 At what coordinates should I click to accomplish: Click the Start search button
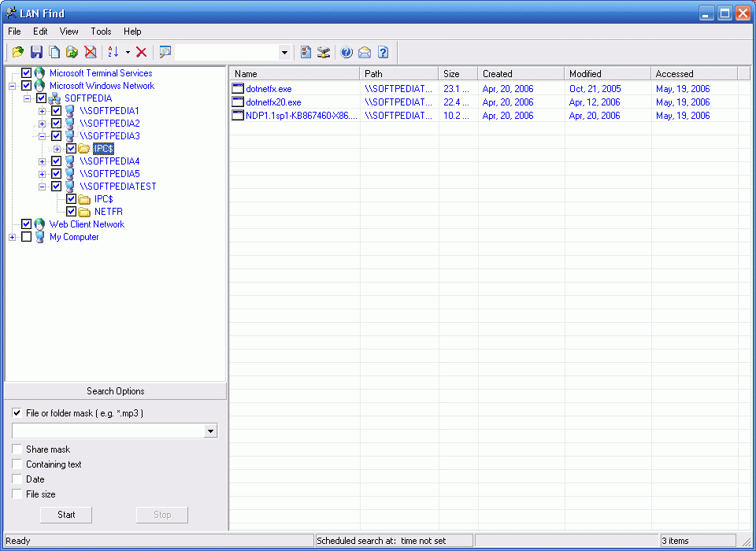66,514
